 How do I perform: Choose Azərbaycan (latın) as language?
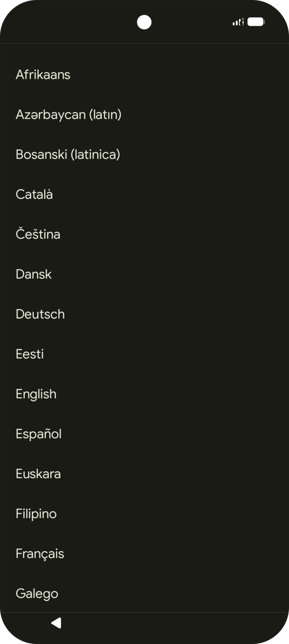coord(68,114)
